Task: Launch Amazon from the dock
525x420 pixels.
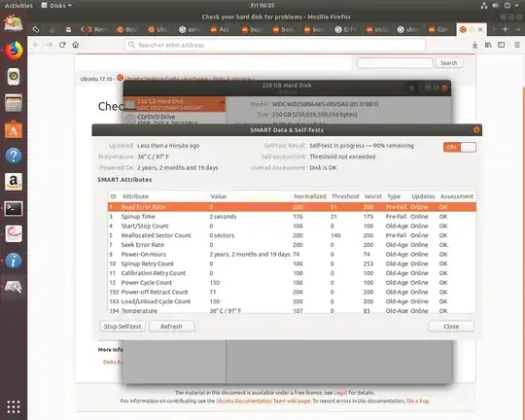Action: [x=14, y=182]
